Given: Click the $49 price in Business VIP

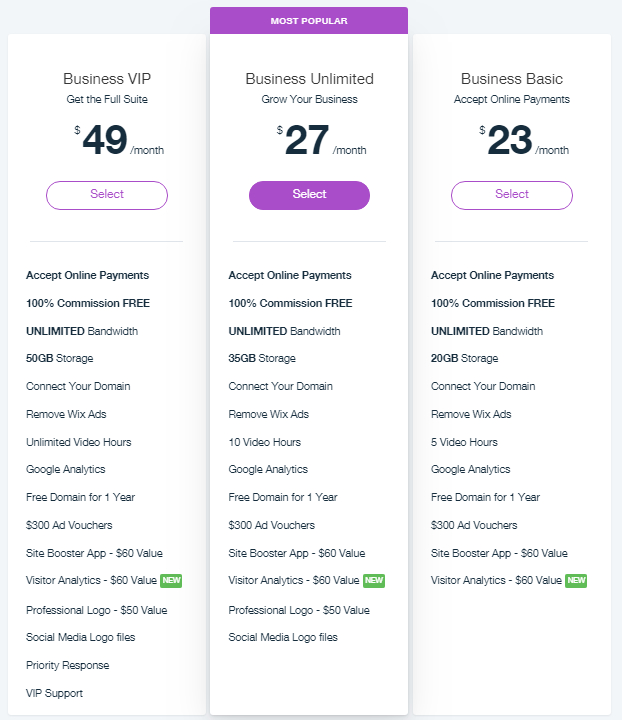Looking at the screenshot, I should pos(105,141).
